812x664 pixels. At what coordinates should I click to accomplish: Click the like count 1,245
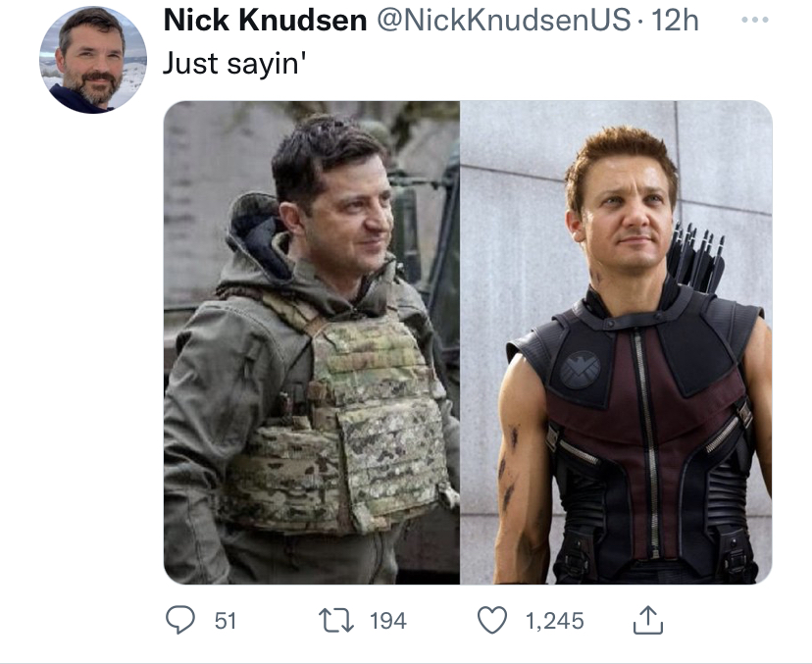(554, 620)
